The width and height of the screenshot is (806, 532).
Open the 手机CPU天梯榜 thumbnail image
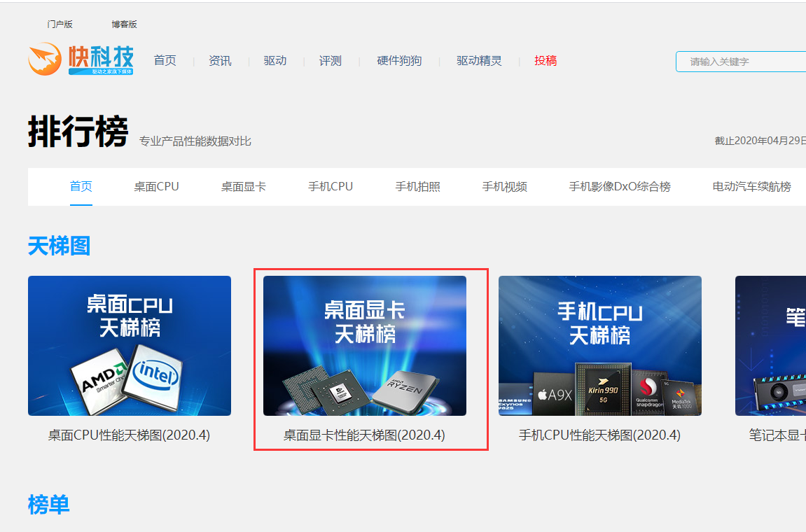pos(600,346)
